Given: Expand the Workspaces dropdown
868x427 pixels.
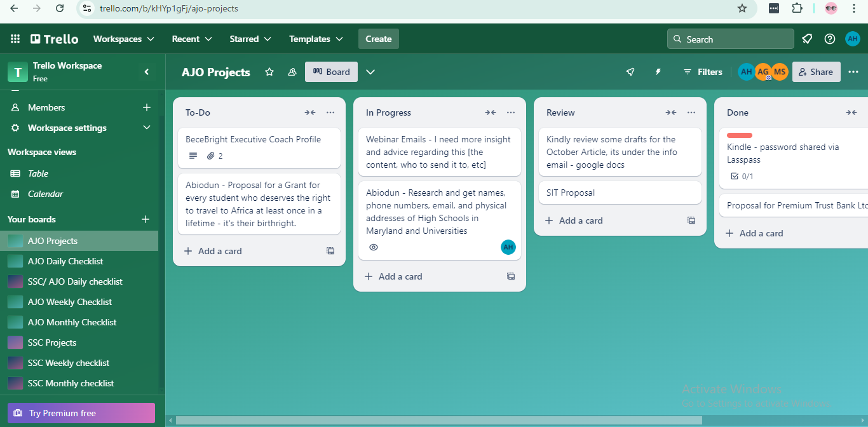Looking at the screenshot, I should click(124, 39).
